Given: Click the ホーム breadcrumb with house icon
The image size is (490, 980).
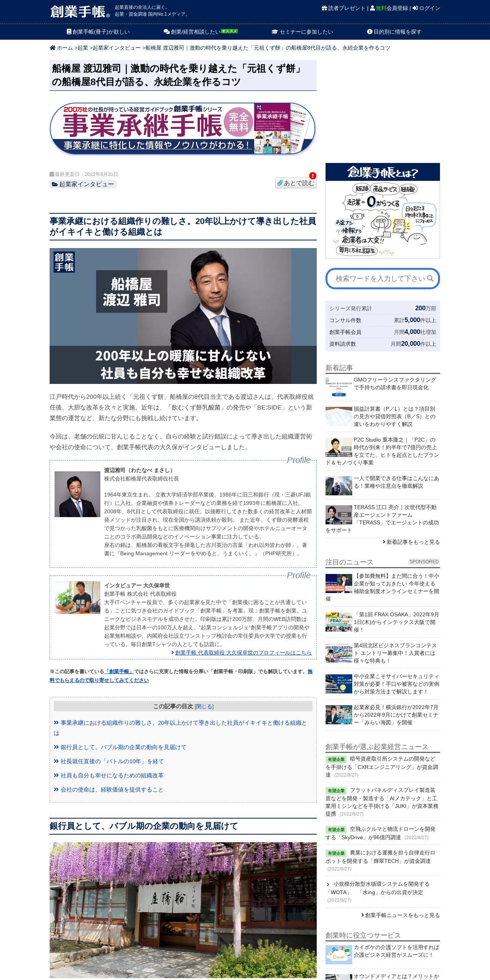Looking at the screenshot, I should click(x=61, y=48).
